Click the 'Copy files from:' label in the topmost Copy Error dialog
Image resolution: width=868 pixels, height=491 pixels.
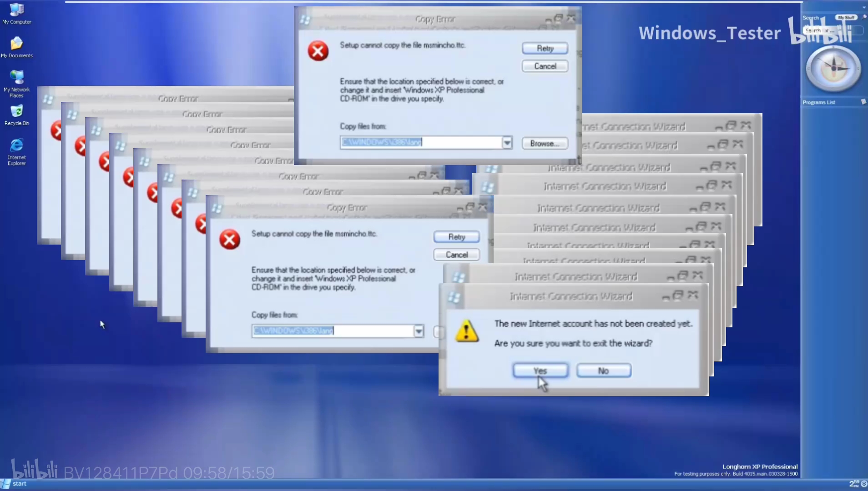point(363,126)
